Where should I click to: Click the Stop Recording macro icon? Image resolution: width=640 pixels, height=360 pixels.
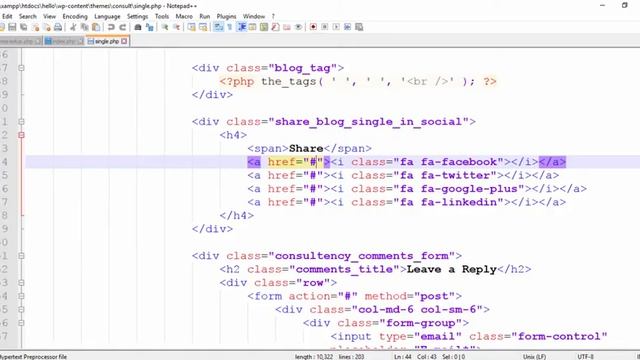pos(324,27)
